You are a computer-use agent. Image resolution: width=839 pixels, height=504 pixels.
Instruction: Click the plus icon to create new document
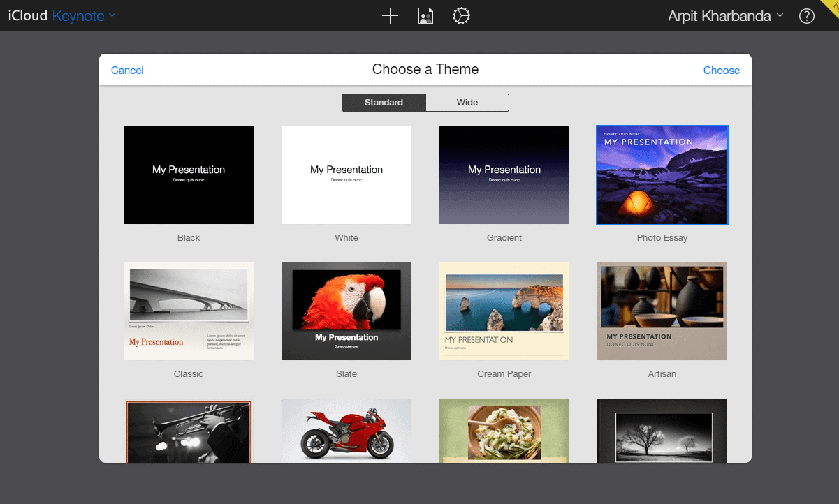pos(390,15)
